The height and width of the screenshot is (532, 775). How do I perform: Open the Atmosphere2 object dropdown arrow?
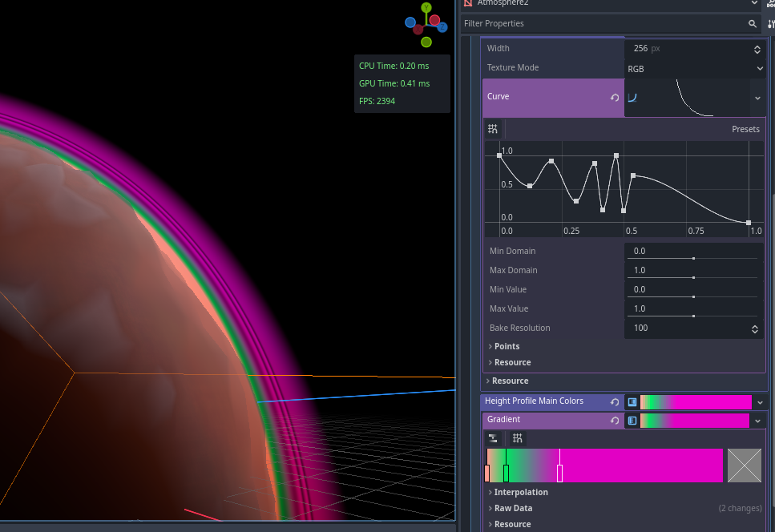[754, 3]
